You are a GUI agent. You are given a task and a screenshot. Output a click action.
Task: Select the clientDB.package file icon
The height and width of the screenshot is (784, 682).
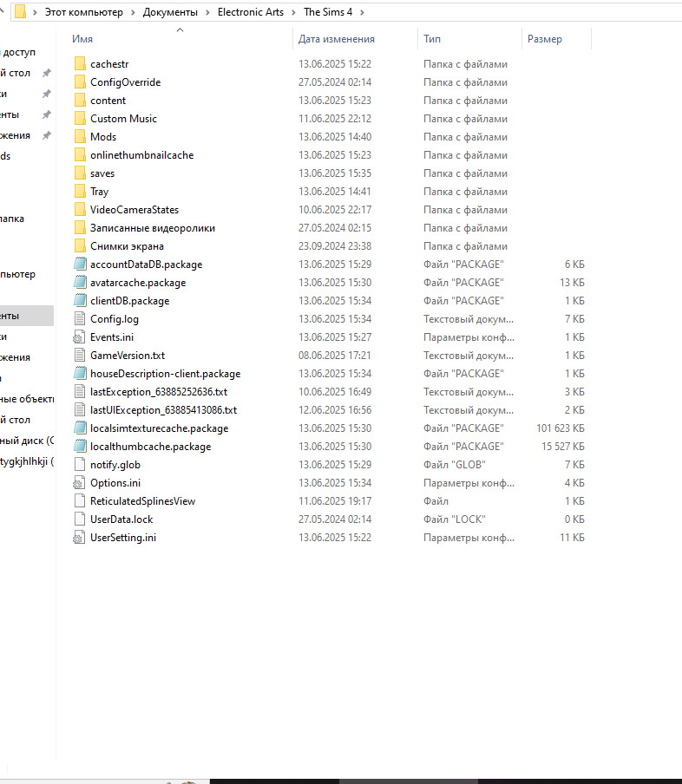pos(80,301)
